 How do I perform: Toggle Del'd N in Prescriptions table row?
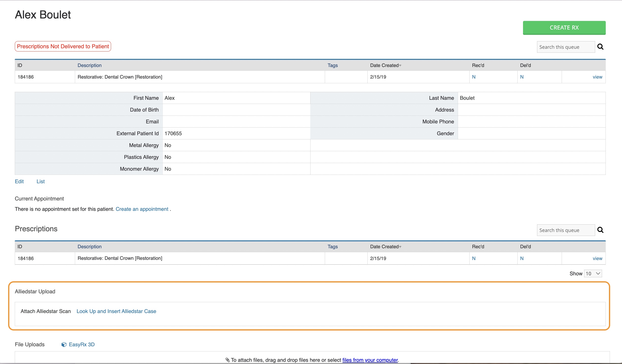pos(522,258)
